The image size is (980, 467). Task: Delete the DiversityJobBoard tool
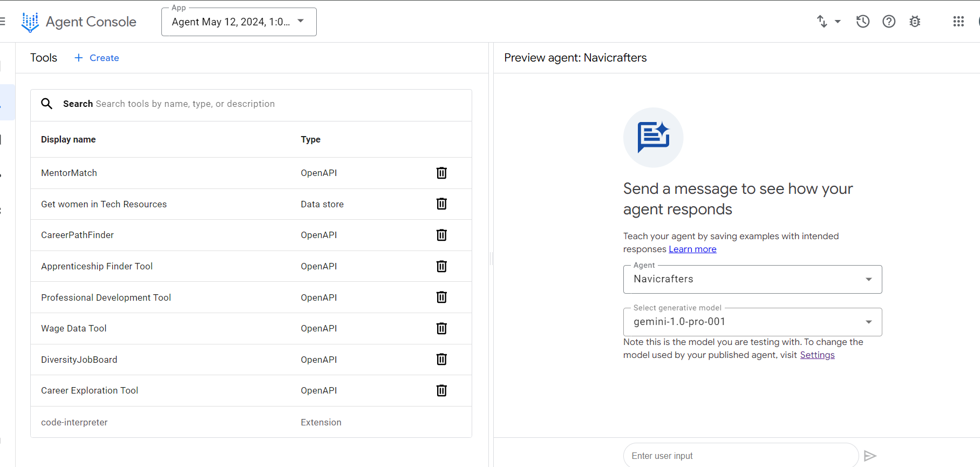441,359
